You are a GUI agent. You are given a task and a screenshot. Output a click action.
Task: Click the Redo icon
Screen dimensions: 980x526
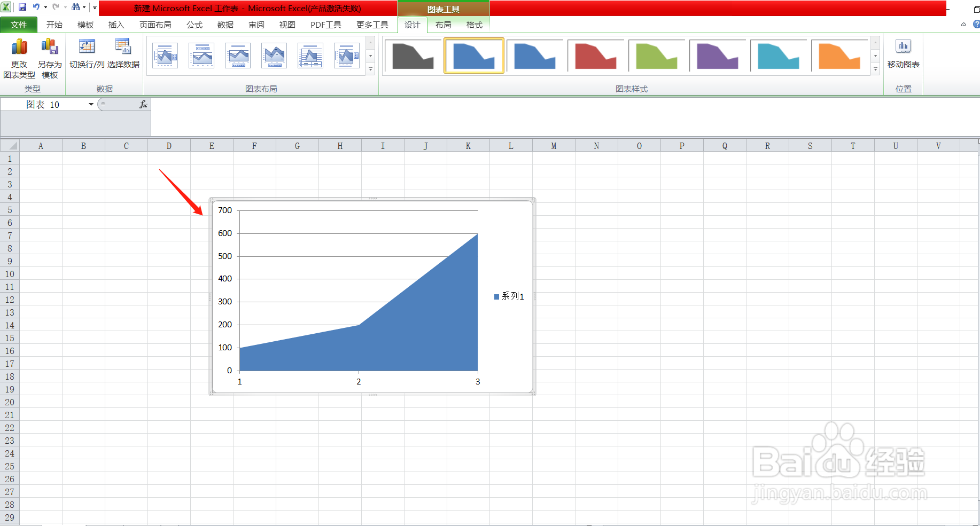(x=56, y=7)
